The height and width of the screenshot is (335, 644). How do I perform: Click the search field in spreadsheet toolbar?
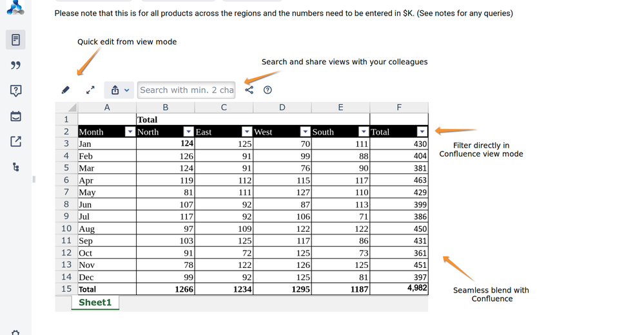tap(186, 90)
